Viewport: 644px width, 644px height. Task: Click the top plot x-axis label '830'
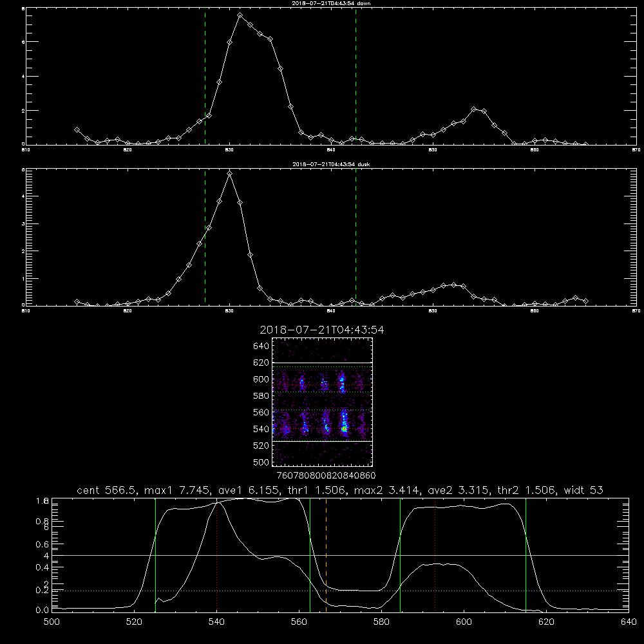click(229, 150)
